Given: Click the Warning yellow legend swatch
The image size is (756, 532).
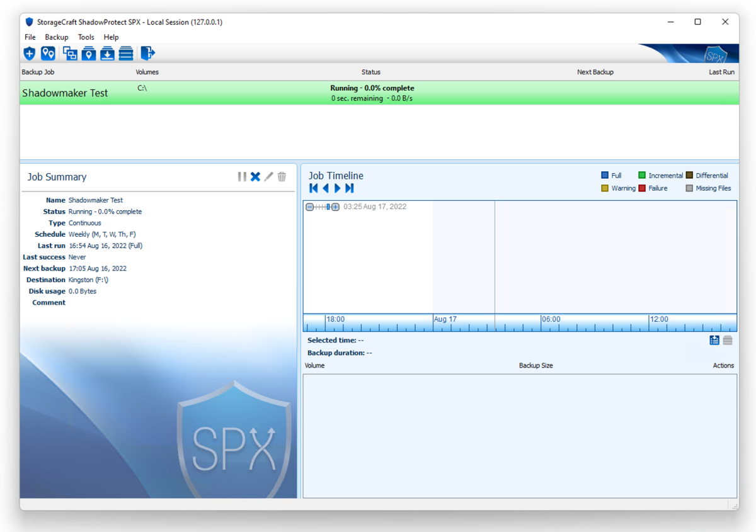Looking at the screenshot, I should pyautogui.click(x=605, y=188).
